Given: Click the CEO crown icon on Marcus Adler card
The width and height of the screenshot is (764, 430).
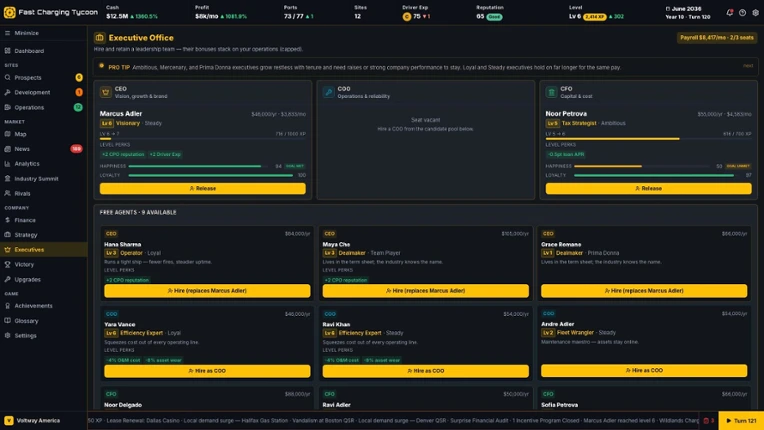Looking at the screenshot, I should click(105, 92).
